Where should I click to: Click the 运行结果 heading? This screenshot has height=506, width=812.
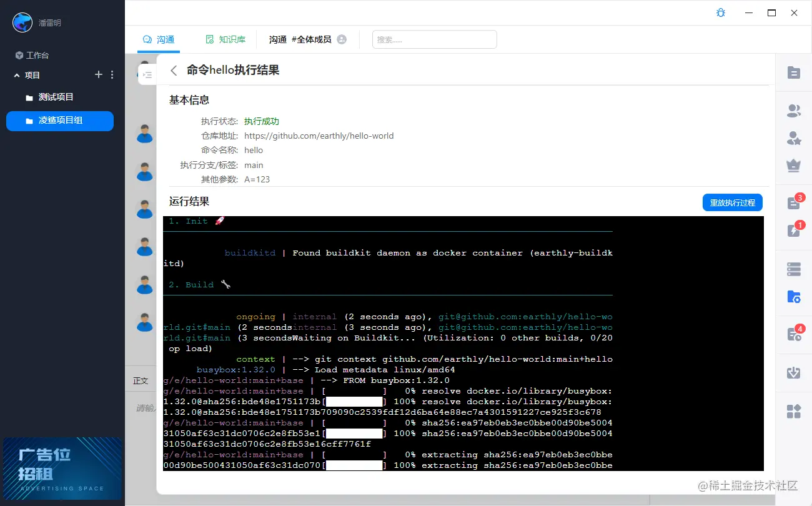189,202
